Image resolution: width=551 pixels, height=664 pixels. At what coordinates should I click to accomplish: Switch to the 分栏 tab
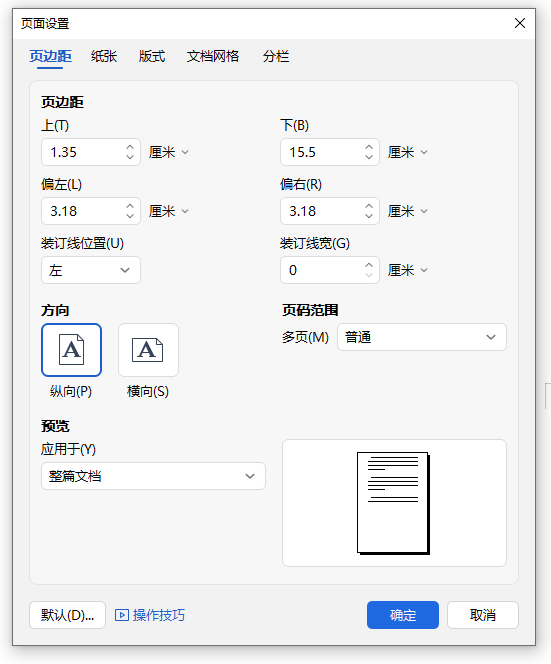(276, 56)
